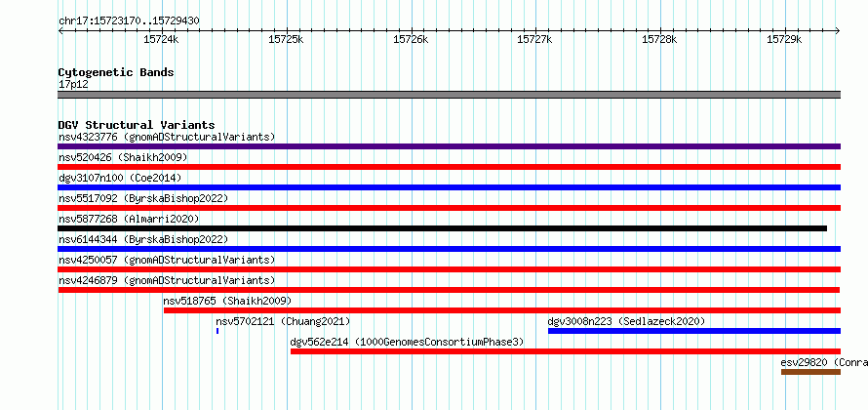Click the blue dgv3008n223 variant bar
The height and width of the screenshot is (410, 868).
(694, 331)
